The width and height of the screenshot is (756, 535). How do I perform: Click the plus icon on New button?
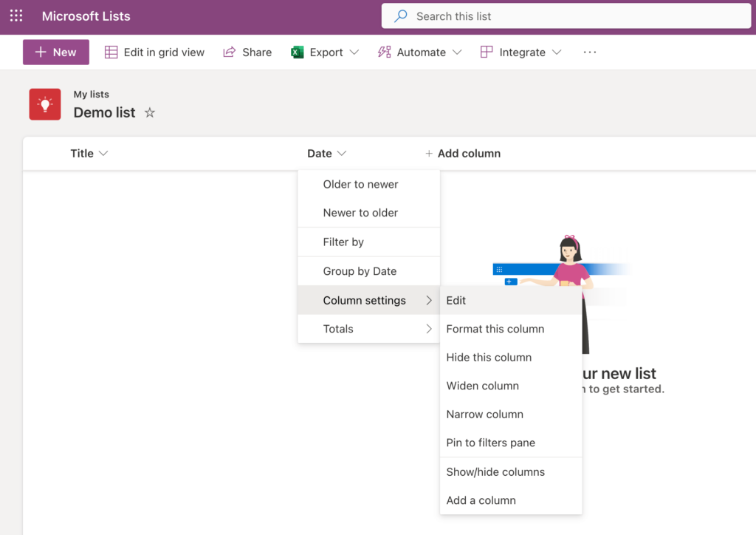point(41,52)
